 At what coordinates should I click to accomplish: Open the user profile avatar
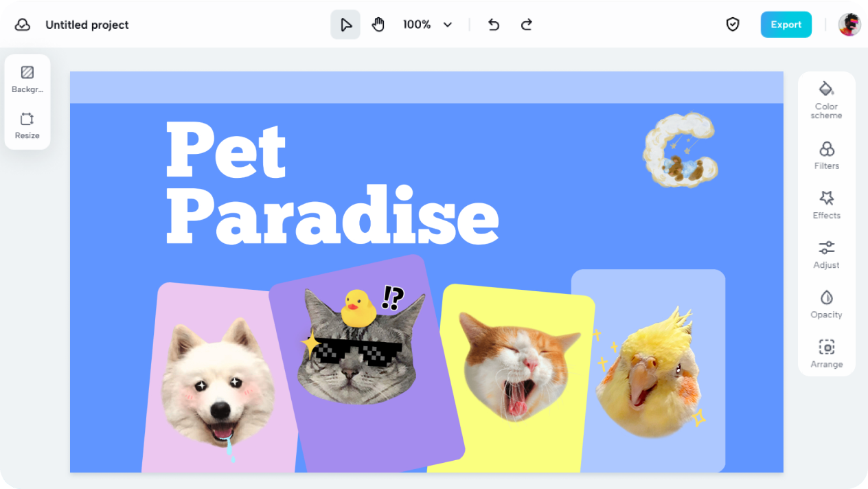[x=849, y=25]
